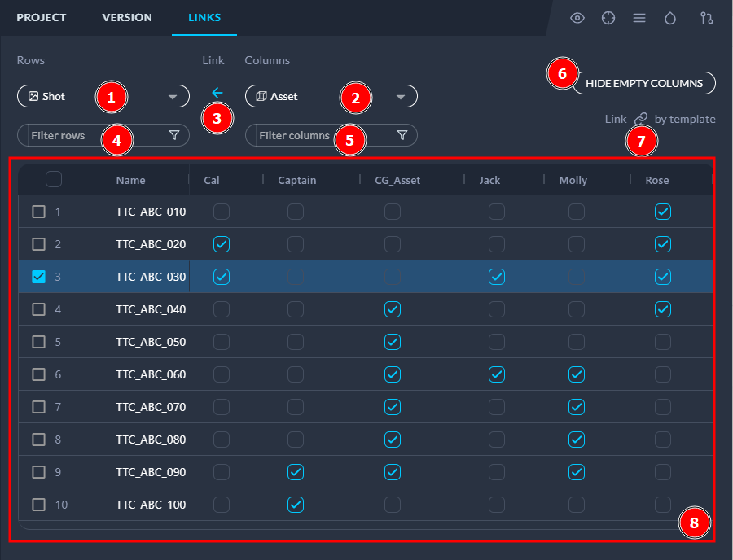Viewport: 733px width, 560px height.
Task: Toggle the select-all rows header checkbox
Action: 54,180
